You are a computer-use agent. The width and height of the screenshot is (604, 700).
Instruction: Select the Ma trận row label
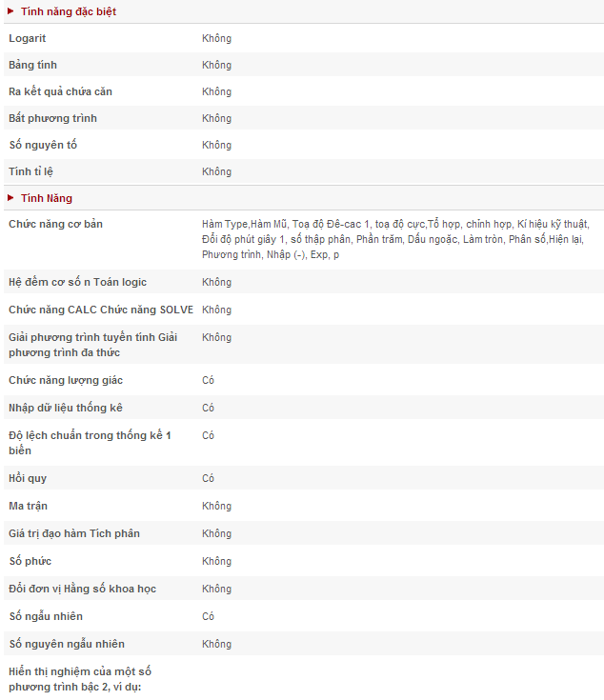click(x=29, y=506)
